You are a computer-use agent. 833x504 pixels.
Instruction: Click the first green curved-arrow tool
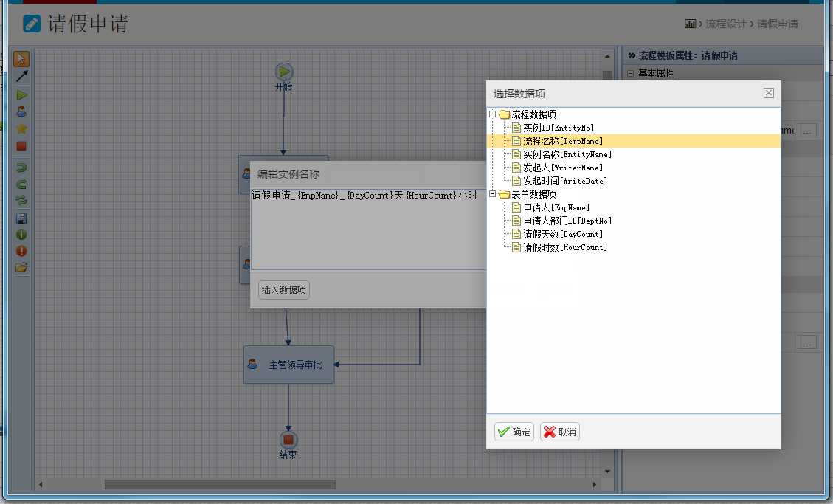[x=22, y=168]
